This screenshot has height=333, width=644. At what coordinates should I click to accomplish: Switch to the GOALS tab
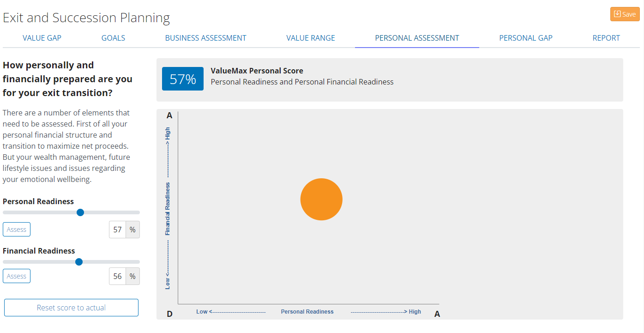113,38
